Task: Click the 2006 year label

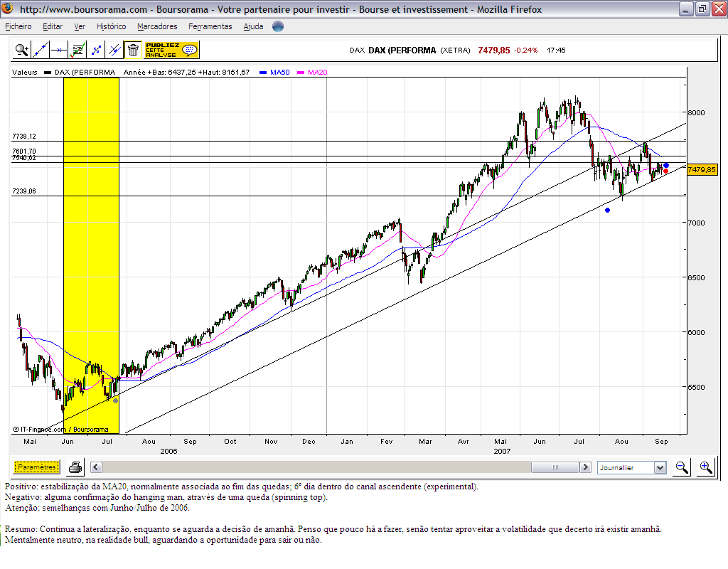Action: pos(169,451)
